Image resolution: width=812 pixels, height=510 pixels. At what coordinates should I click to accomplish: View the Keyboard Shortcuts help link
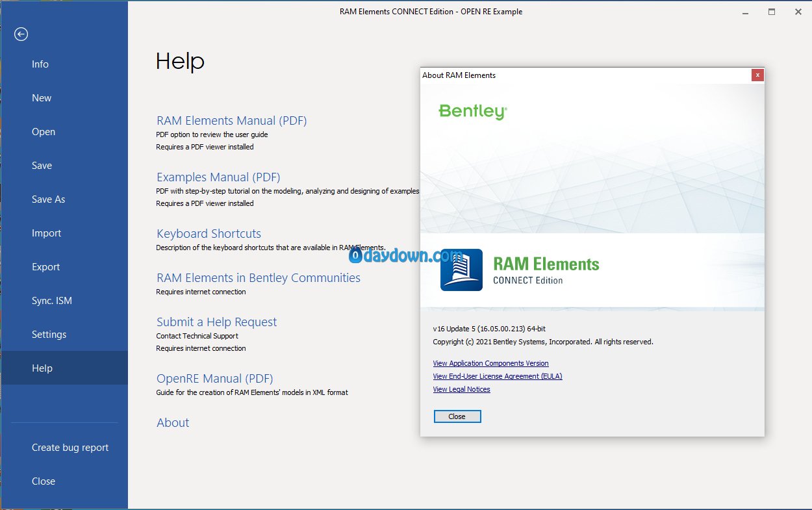click(209, 234)
